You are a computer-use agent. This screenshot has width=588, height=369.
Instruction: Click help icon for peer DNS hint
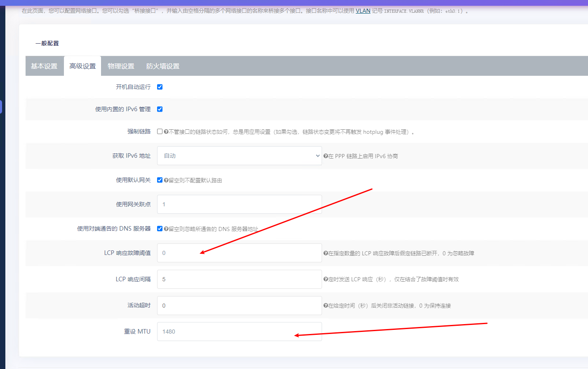click(166, 229)
